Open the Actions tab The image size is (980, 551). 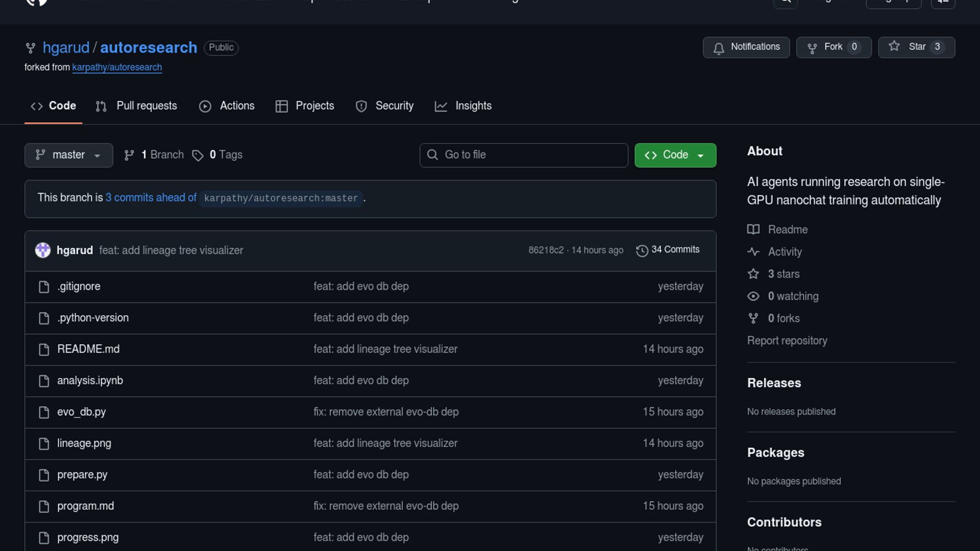coord(227,106)
